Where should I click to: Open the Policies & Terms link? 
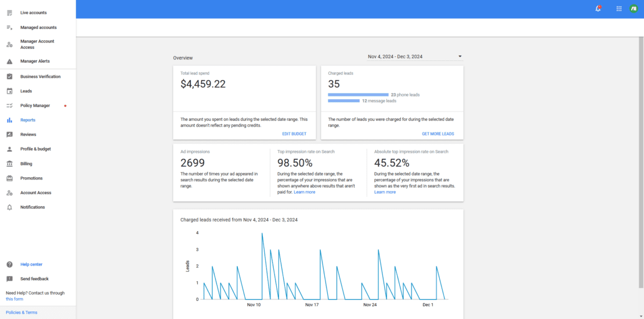(x=21, y=313)
